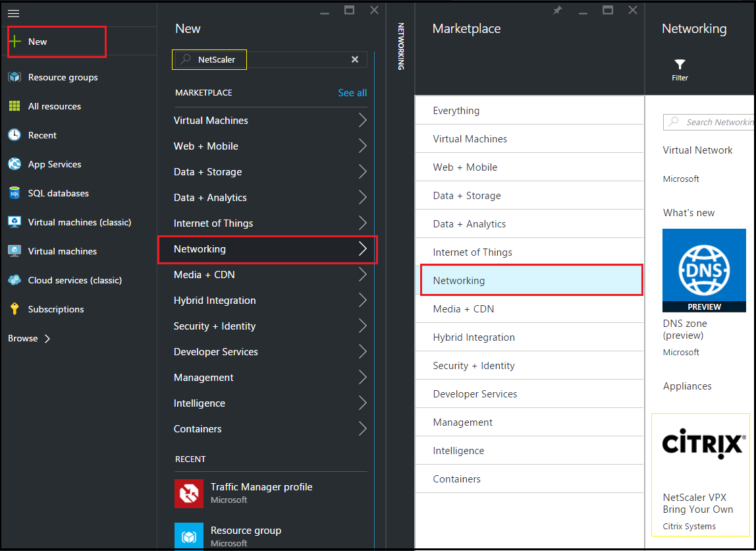Open the App Services globe icon
756x551 pixels.
(x=14, y=164)
